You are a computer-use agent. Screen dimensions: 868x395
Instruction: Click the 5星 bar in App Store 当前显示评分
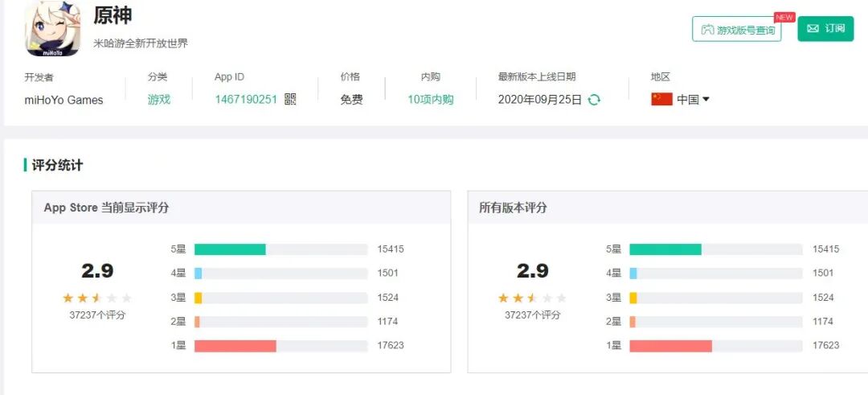coord(280,249)
